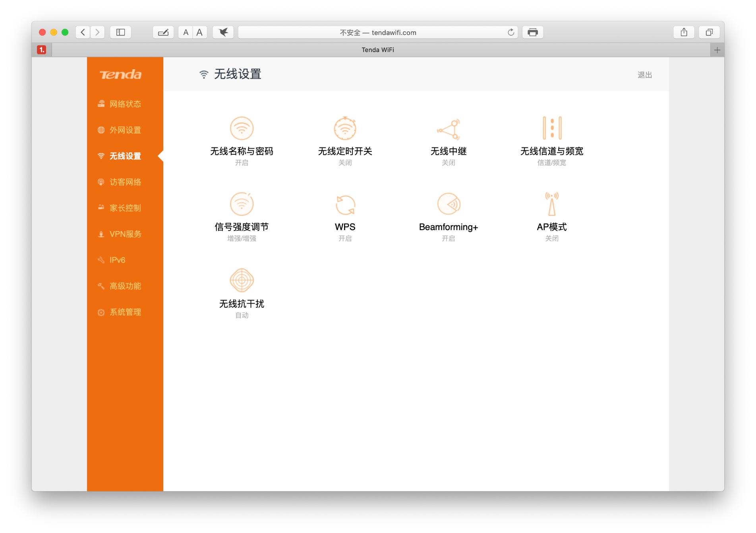Click the Tenda logo
The image size is (756, 533).
(x=120, y=75)
